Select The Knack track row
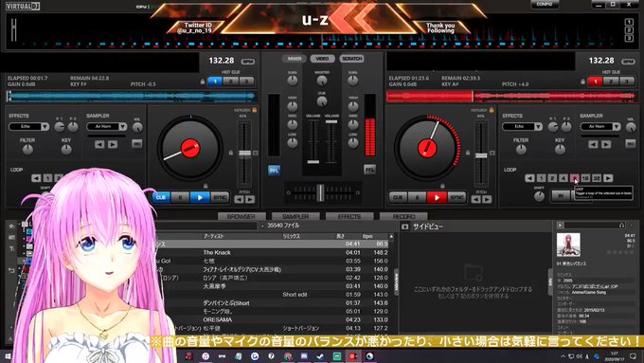The height and width of the screenshot is (363, 644). click(x=272, y=252)
